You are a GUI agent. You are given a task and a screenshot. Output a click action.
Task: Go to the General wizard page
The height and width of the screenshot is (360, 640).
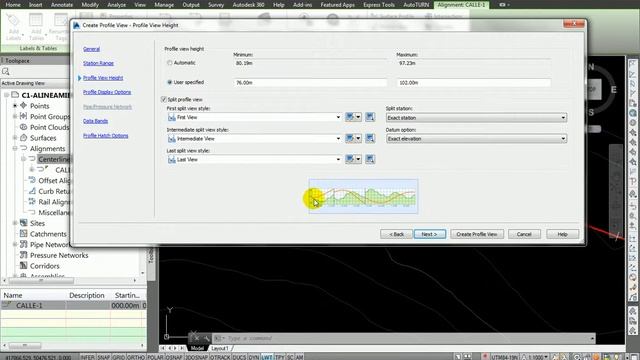[91, 49]
